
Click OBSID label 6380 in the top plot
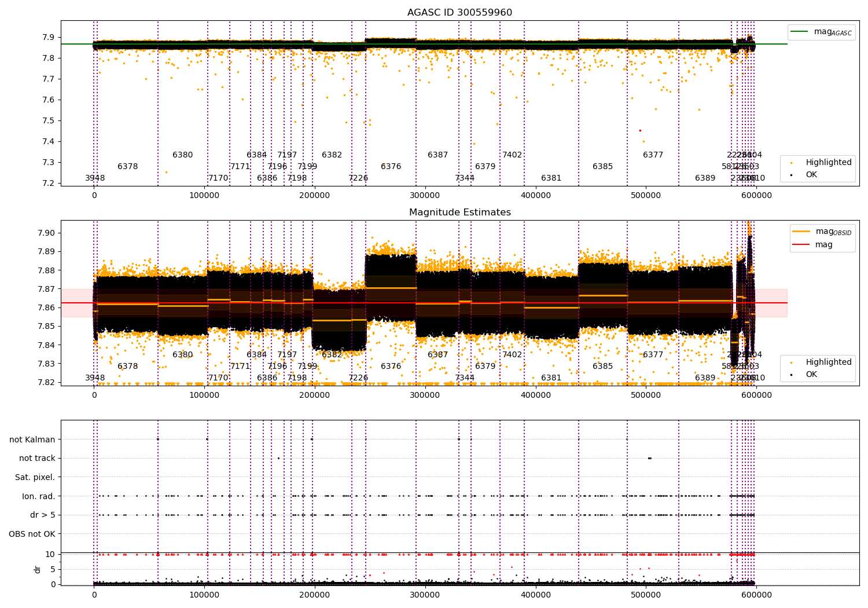[183, 155]
